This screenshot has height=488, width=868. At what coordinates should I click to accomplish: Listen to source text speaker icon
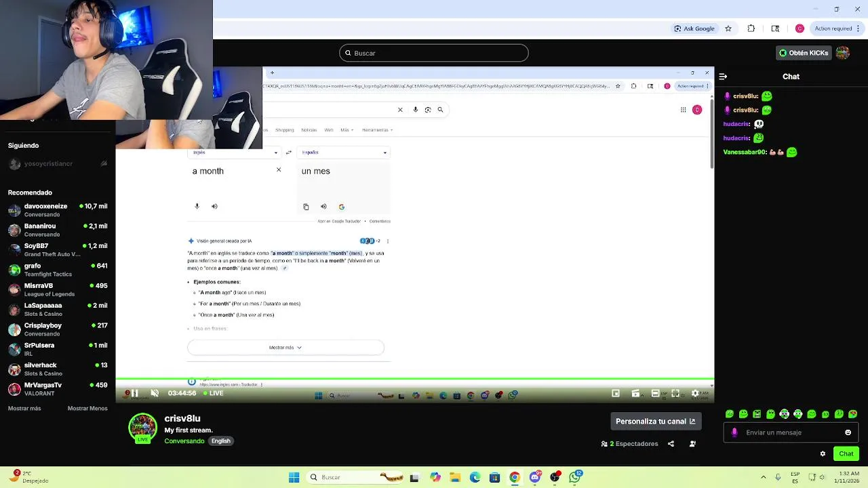coord(214,207)
